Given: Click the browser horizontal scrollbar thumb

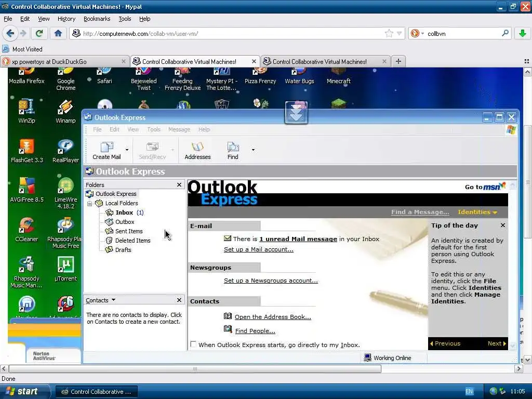Looking at the screenshot, I should coord(195,369).
